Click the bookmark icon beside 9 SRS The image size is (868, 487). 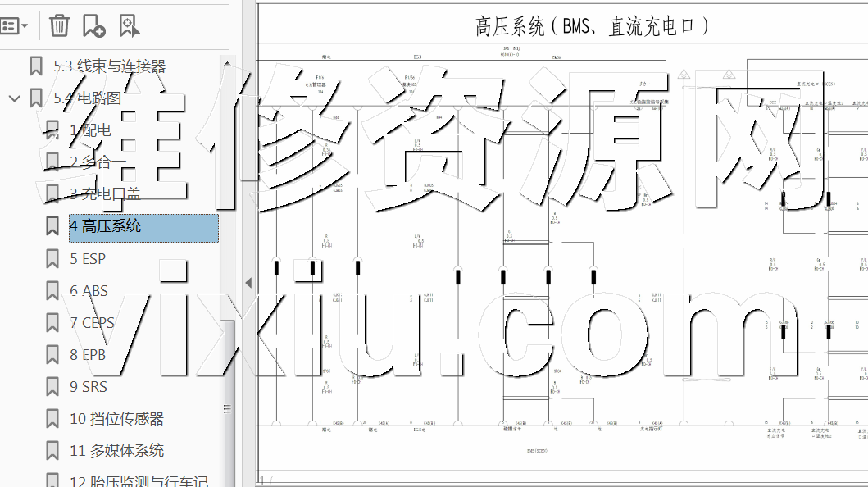tap(52, 387)
